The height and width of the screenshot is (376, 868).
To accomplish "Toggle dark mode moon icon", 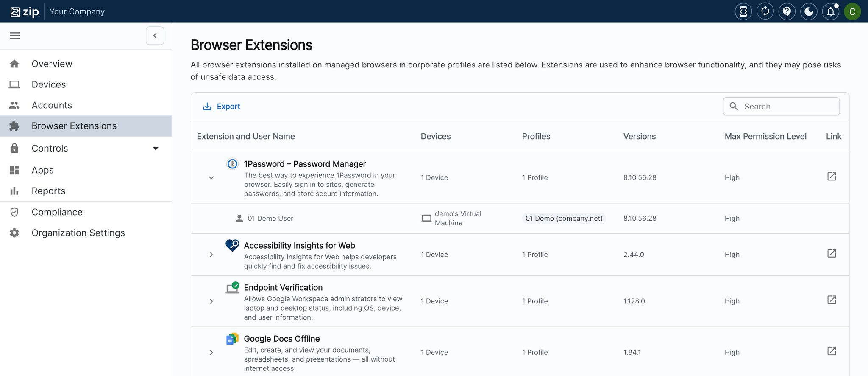I will coord(809,11).
